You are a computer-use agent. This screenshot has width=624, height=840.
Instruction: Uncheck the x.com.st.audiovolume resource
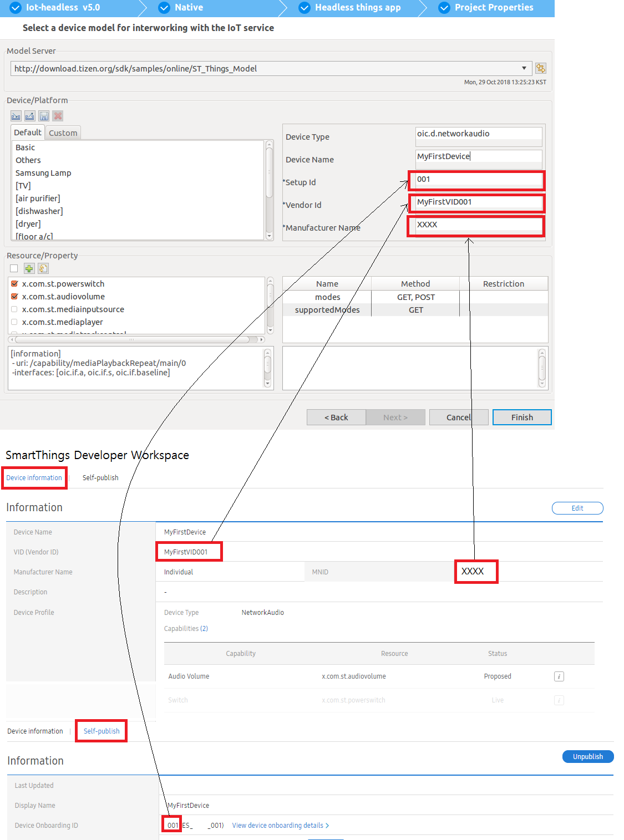[15, 297]
